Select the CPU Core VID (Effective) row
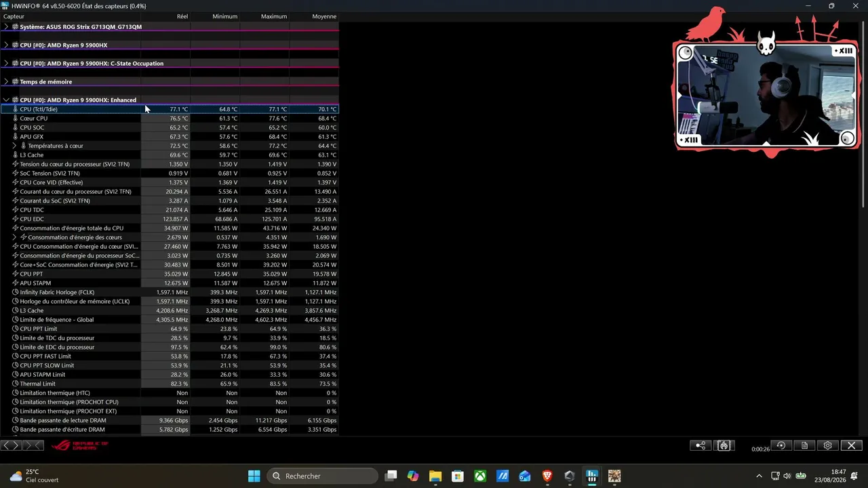 [x=170, y=182]
